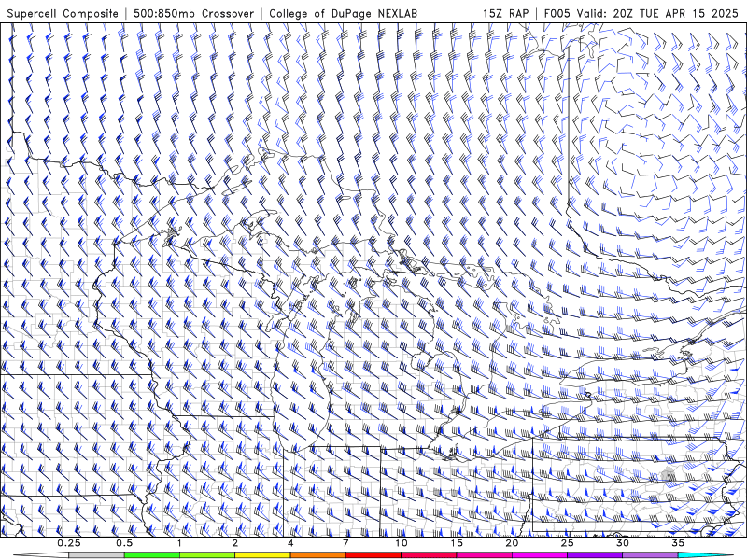
Task: Click the "500:850mb Crossover" header label
Action: [193, 13]
